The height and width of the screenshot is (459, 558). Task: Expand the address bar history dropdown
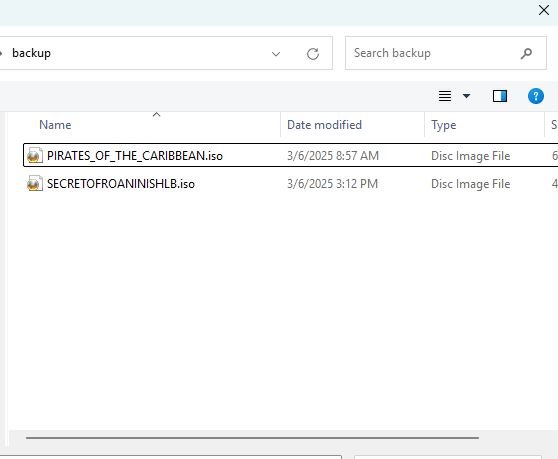click(276, 54)
